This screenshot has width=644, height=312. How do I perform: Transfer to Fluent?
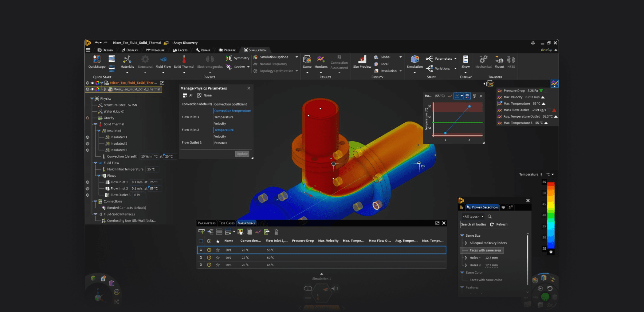point(499,62)
